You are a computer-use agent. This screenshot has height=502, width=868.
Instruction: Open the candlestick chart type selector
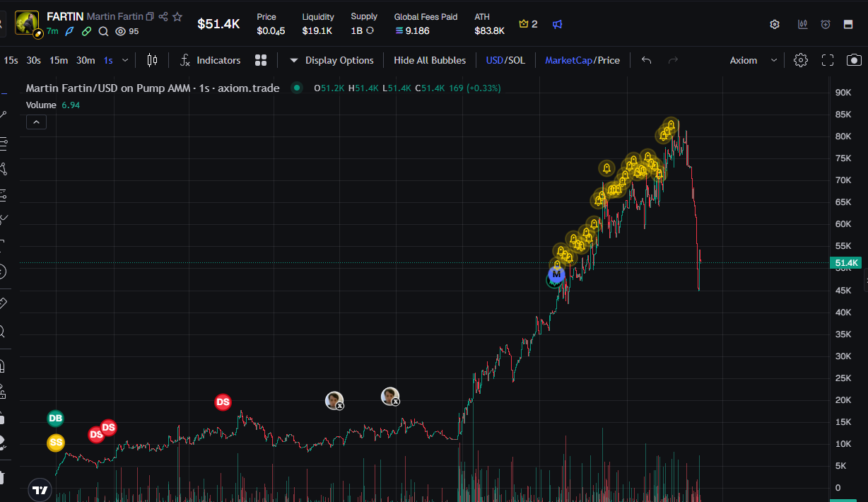[152, 60]
